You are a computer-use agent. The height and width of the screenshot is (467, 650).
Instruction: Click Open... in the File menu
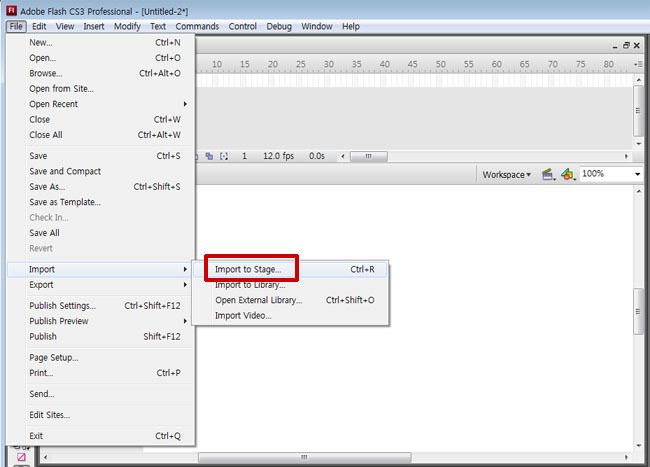pos(101,58)
